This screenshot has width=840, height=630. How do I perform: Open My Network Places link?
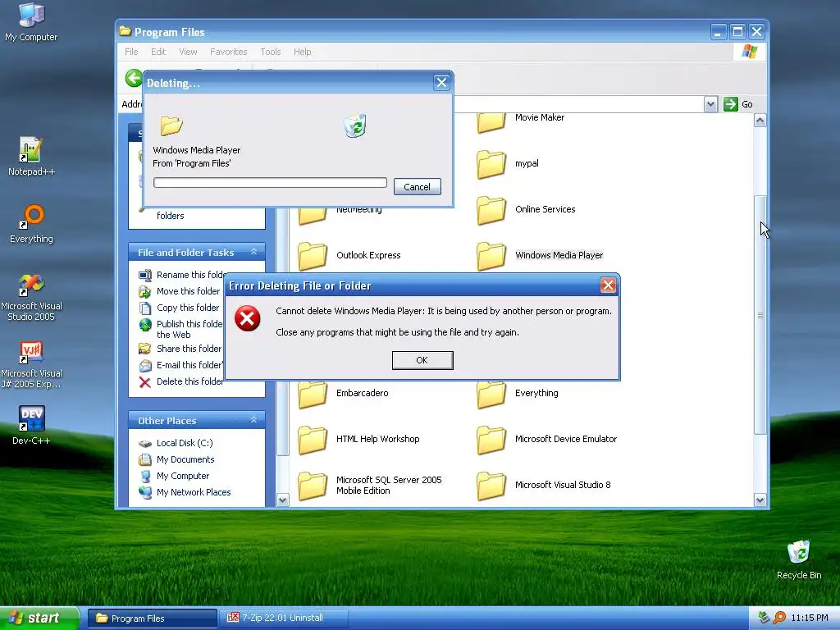(x=185, y=492)
